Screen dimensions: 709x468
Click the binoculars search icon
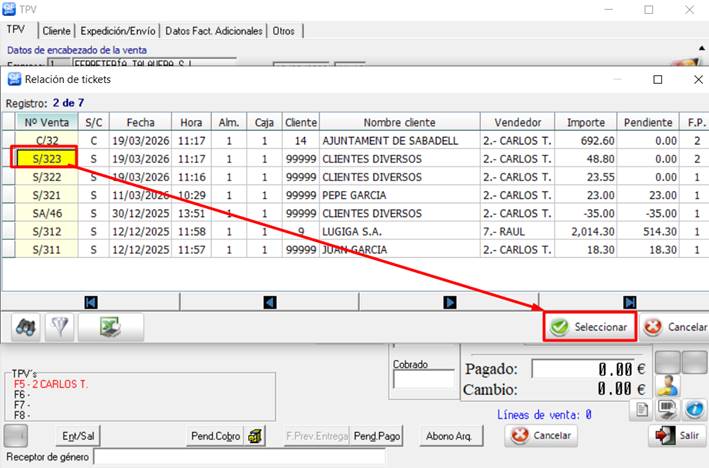click(x=27, y=326)
